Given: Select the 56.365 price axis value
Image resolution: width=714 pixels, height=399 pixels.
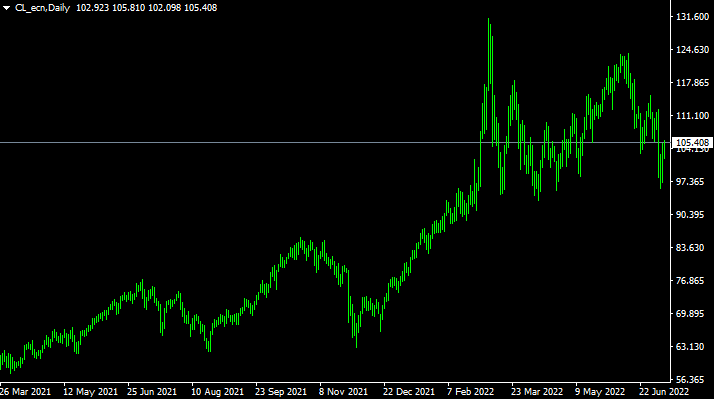Looking at the screenshot, I should tap(690, 379).
